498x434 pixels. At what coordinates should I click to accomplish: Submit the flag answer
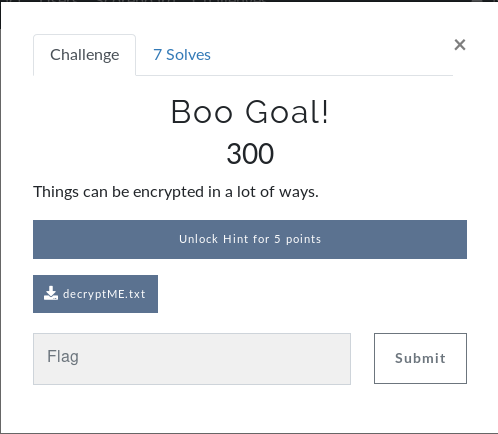click(x=420, y=358)
